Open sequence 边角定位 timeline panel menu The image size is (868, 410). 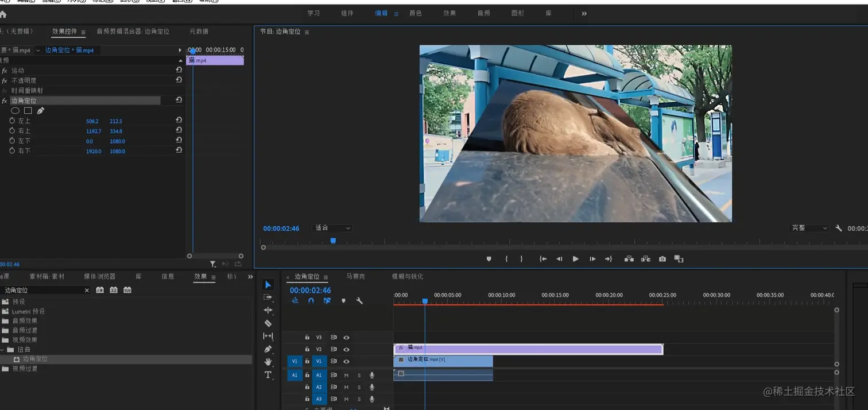pyautogui.click(x=325, y=277)
